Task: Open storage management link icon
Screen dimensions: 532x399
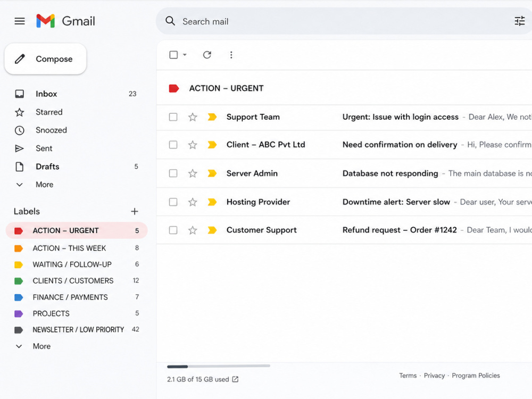Action: coord(235,379)
